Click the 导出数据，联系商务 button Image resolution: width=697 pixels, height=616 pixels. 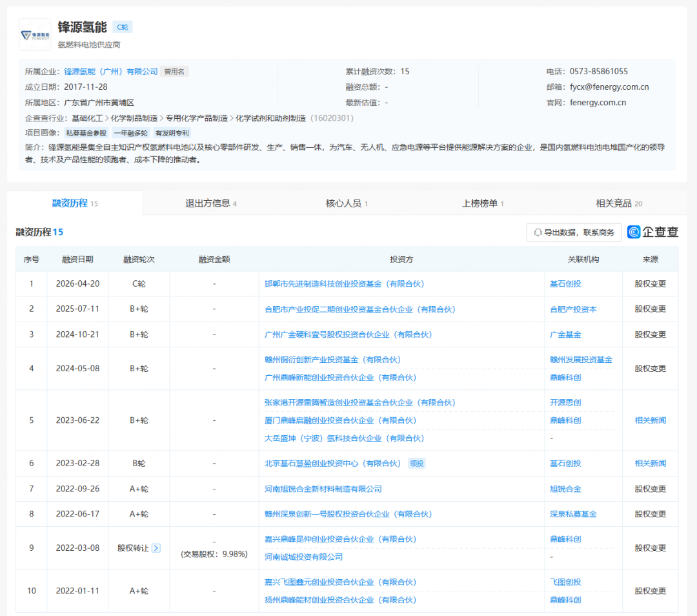pyautogui.click(x=573, y=232)
